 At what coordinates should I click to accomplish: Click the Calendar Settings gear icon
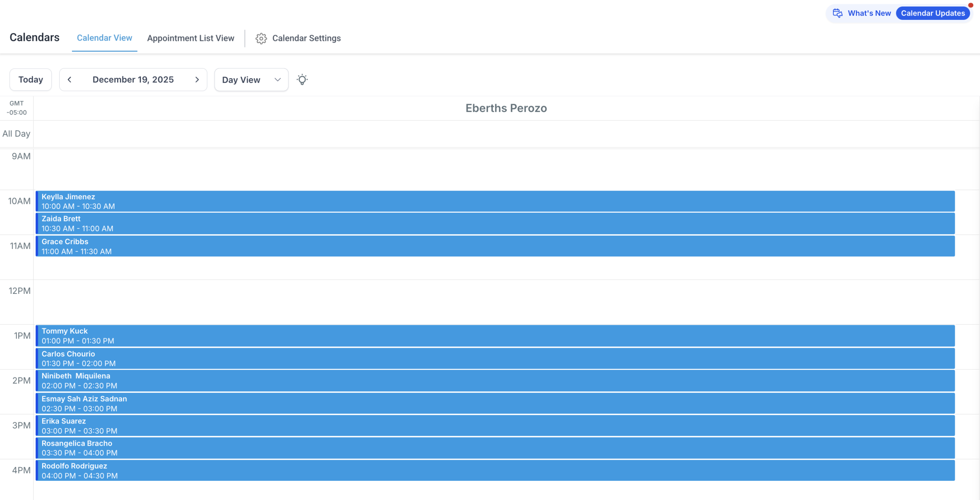(x=261, y=38)
